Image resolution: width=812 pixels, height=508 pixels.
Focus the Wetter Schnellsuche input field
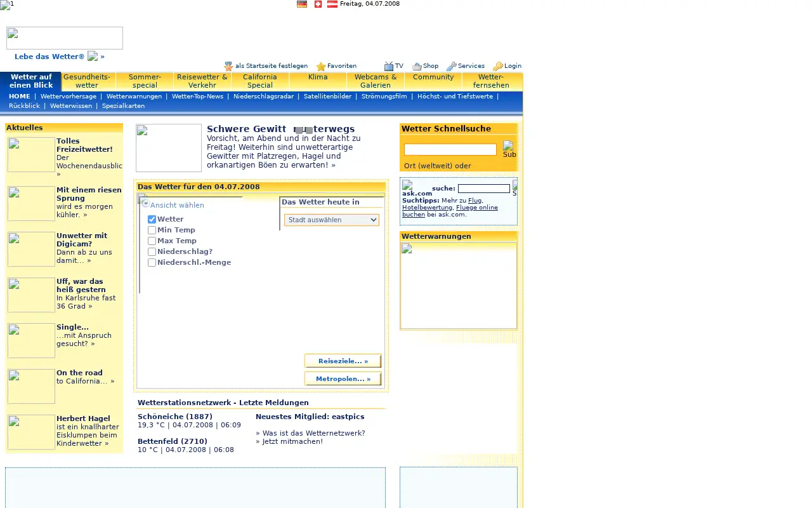pyautogui.click(x=450, y=150)
